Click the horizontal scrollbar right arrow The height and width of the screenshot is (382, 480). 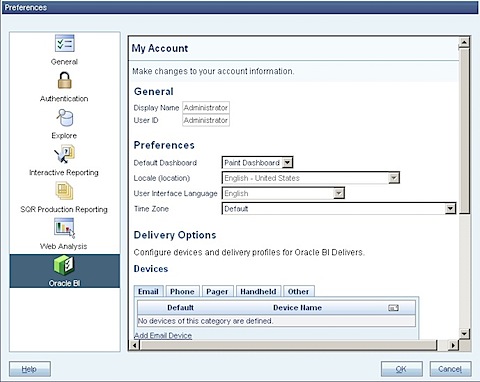point(453,345)
